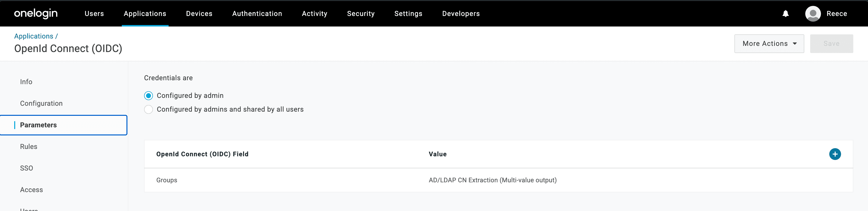Switch to the SSO tab

[x=26, y=168]
